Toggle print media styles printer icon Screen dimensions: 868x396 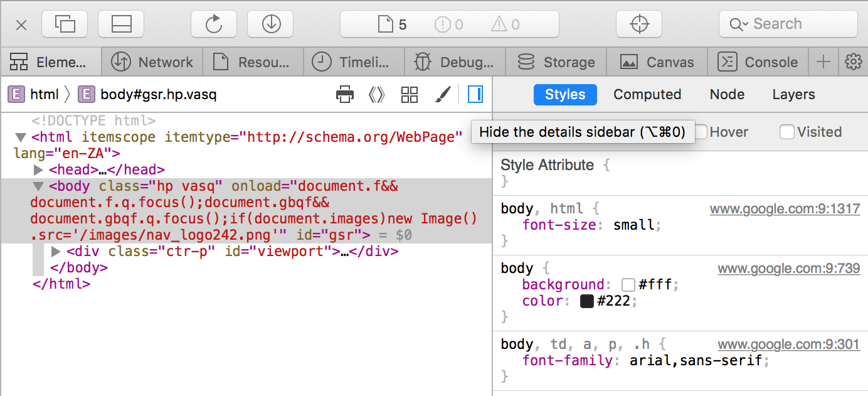point(345,95)
